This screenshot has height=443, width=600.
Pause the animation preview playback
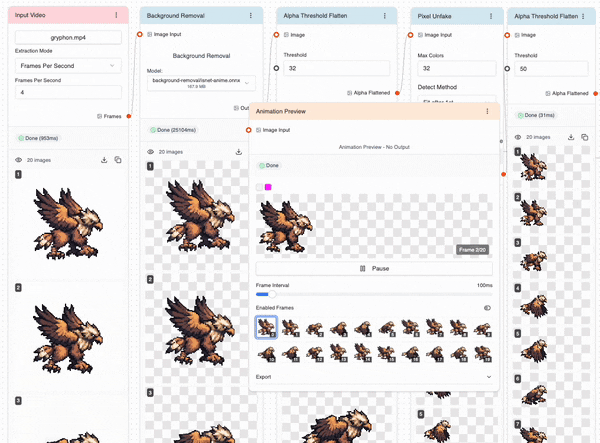[374, 269]
